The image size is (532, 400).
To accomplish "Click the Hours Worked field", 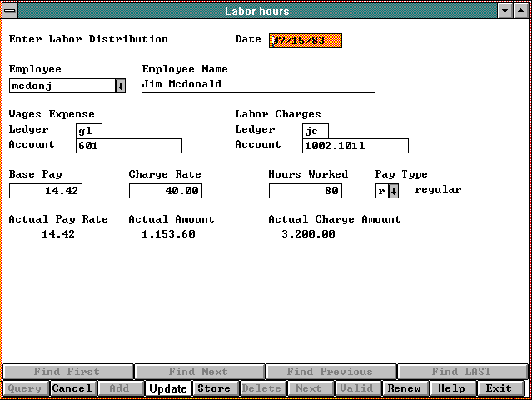I will pyautogui.click(x=305, y=191).
